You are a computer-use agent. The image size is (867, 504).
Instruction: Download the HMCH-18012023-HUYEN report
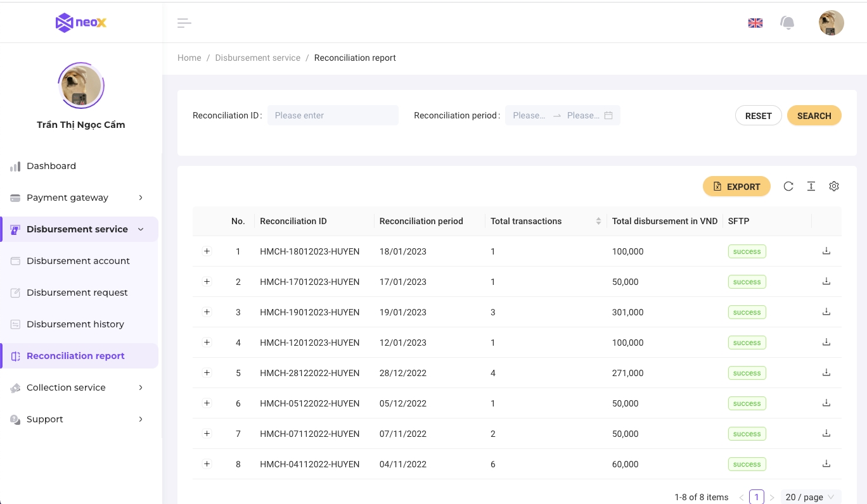pos(826,251)
